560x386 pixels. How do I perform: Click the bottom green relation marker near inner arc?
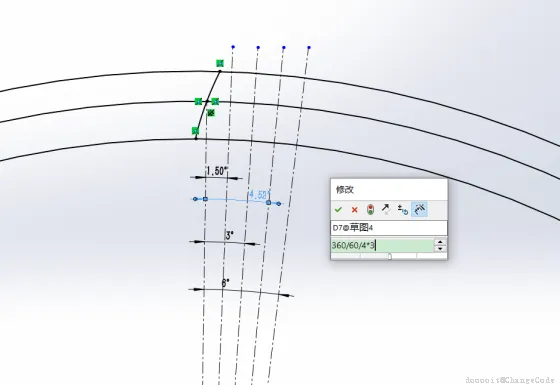(x=195, y=130)
